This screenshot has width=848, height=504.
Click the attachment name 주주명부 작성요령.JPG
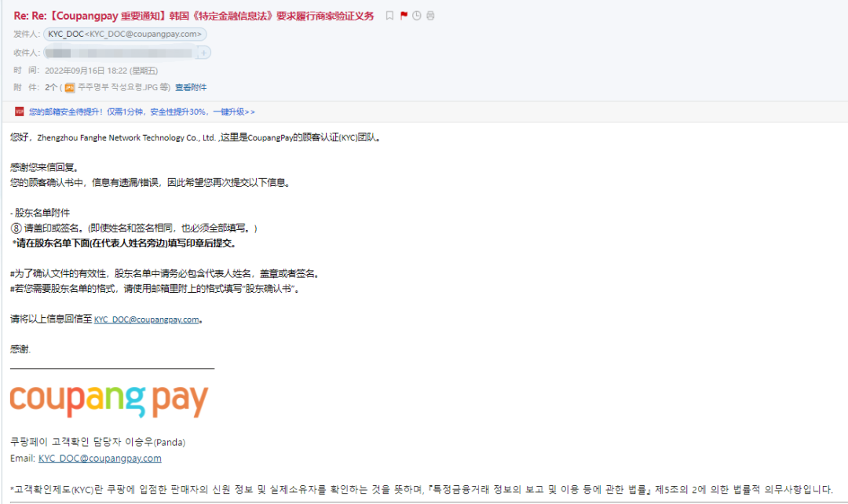tap(118, 87)
